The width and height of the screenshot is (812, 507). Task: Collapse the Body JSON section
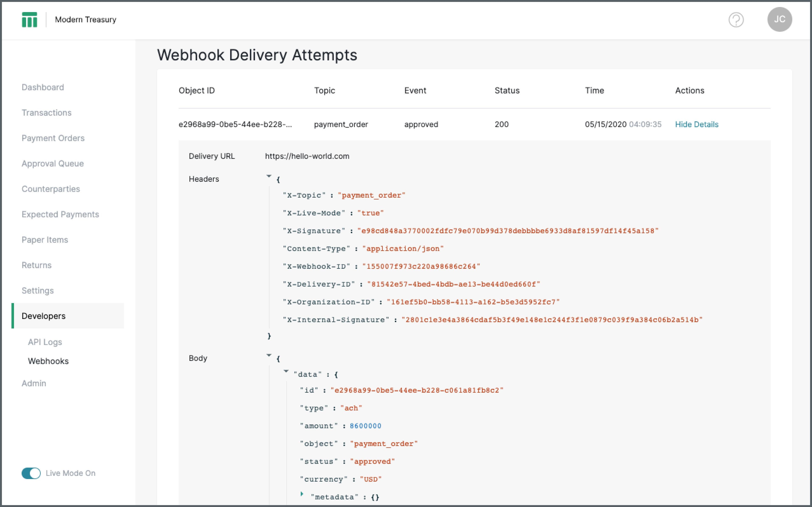[x=269, y=355]
